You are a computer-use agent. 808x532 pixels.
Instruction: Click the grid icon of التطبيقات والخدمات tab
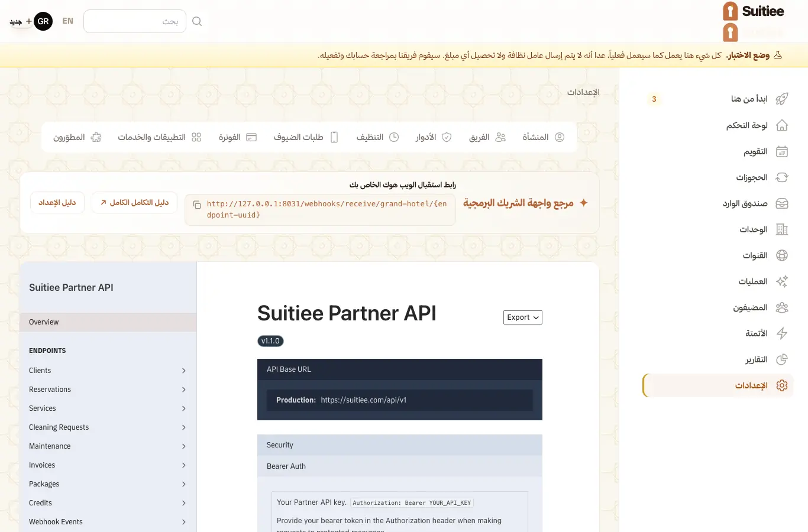196,137
